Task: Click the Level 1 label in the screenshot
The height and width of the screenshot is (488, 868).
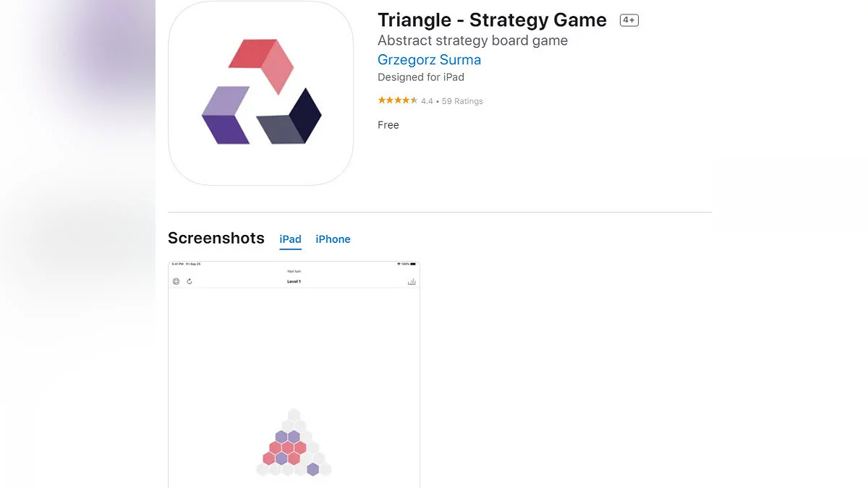Action: tap(294, 281)
